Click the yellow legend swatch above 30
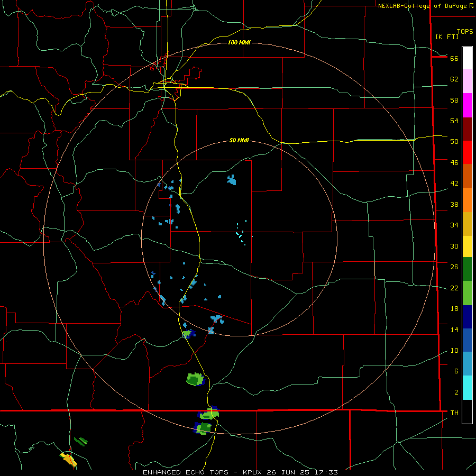 click(467, 246)
